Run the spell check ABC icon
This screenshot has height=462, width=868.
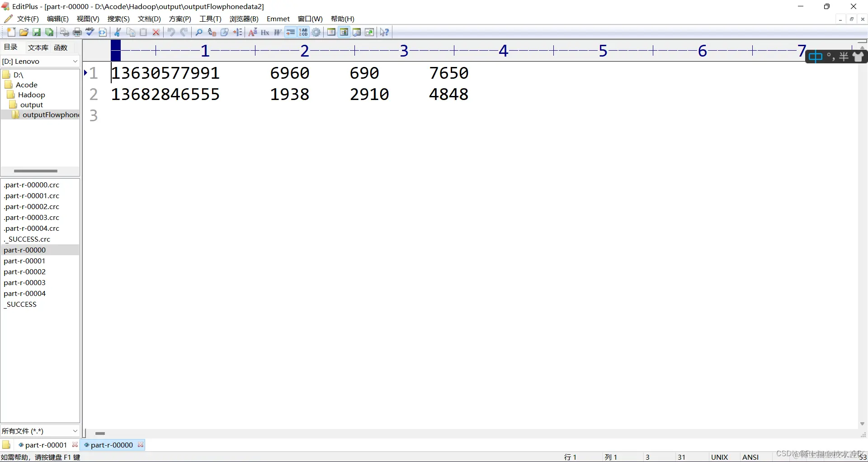(x=90, y=32)
